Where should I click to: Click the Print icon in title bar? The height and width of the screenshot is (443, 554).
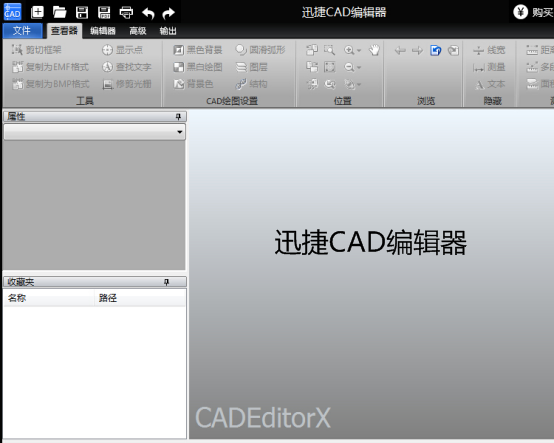coord(126,12)
